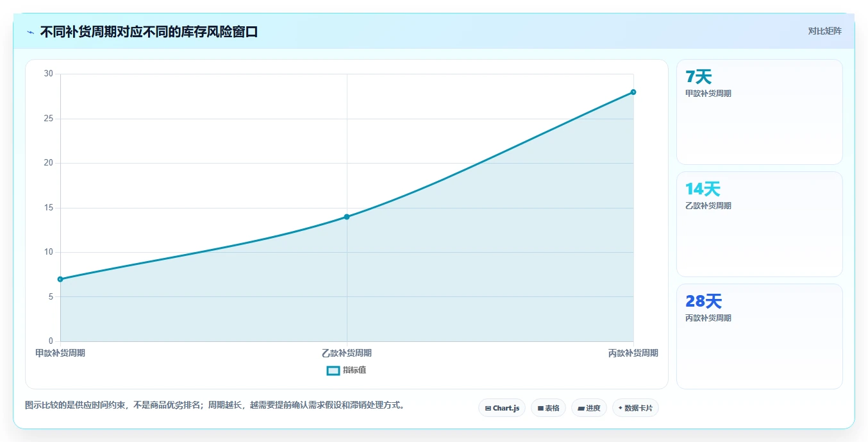This screenshot has height=442, width=868.
Task: Open the 14天 乙款补货周期 card
Action: (x=759, y=224)
